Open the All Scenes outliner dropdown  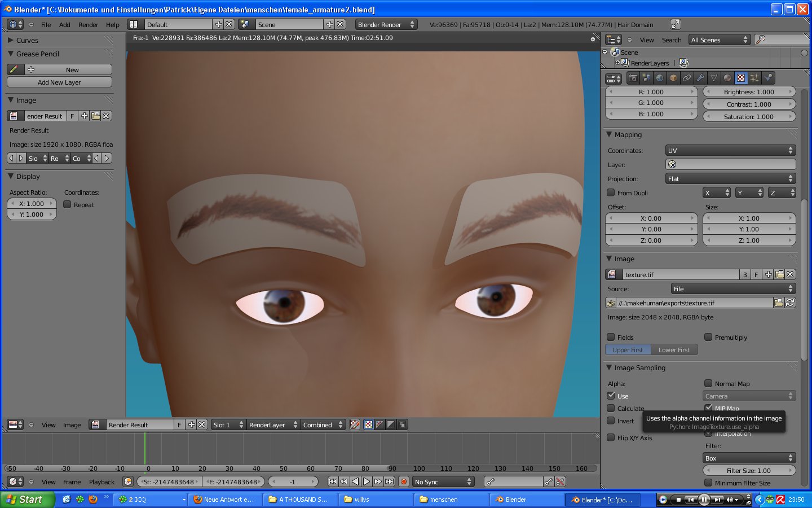coord(719,40)
